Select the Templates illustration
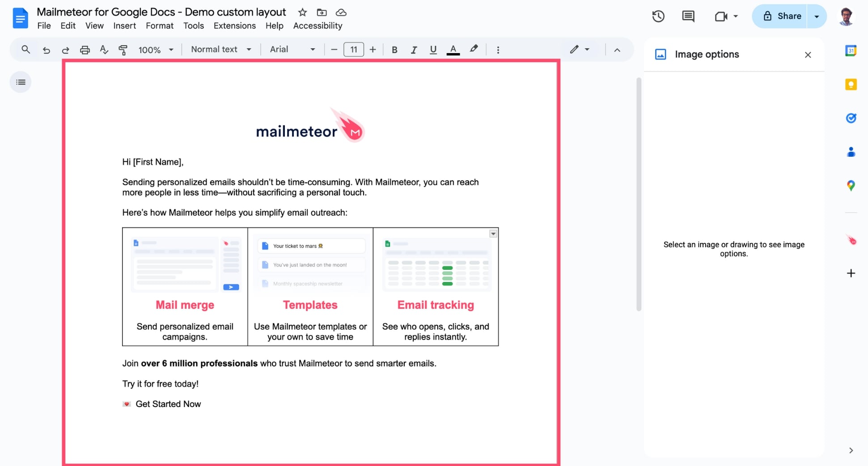 pyautogui.click(x=310, y=264)
